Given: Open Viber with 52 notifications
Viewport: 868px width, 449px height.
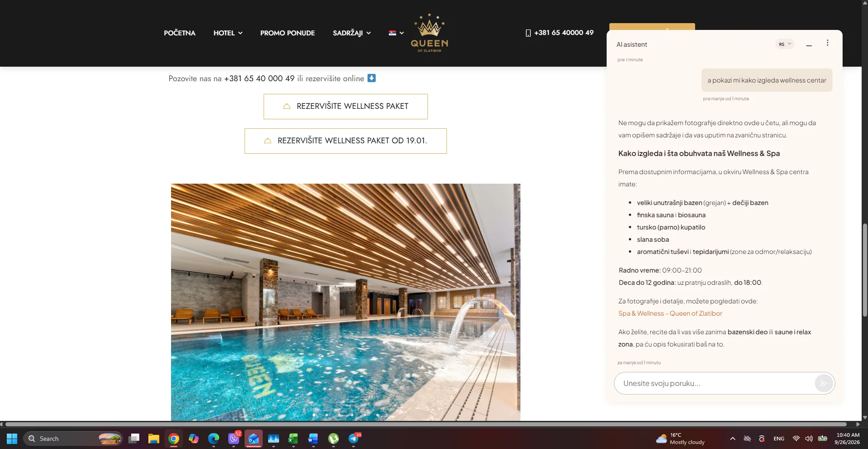Looking at the screenshot, I should coord(234,439).
